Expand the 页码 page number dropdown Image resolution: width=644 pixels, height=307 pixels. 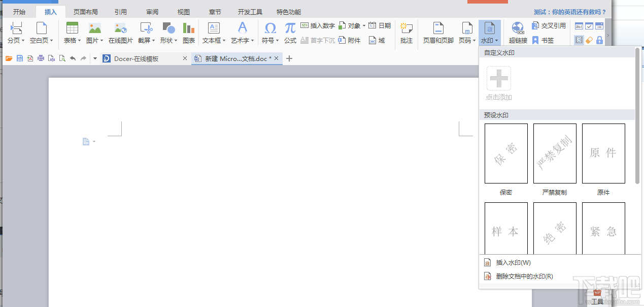click(465, 40)
